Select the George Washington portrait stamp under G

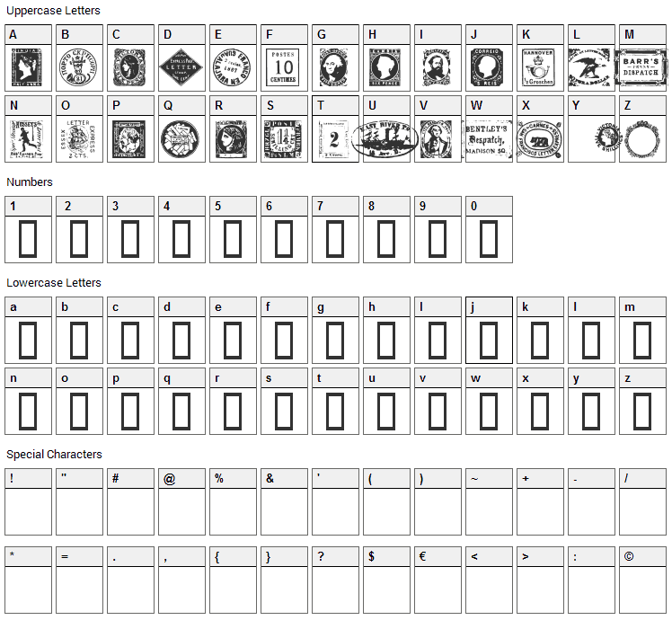point(333,67)
